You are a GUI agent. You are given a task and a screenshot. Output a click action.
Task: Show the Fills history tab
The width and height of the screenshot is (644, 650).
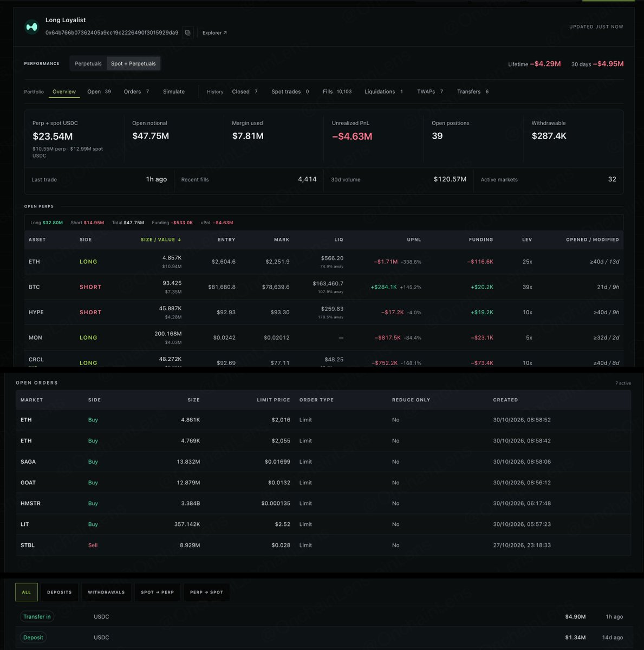(x=337, y=92)
